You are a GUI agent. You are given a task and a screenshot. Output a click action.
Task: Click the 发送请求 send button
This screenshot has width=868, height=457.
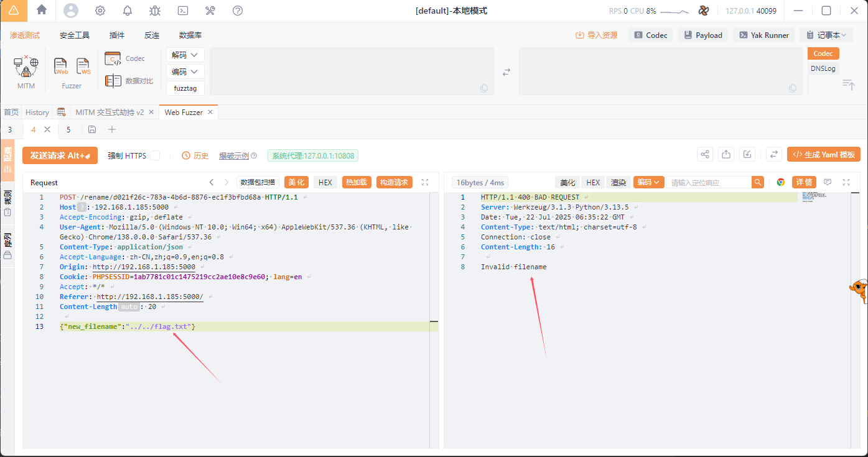click(60, 155)
